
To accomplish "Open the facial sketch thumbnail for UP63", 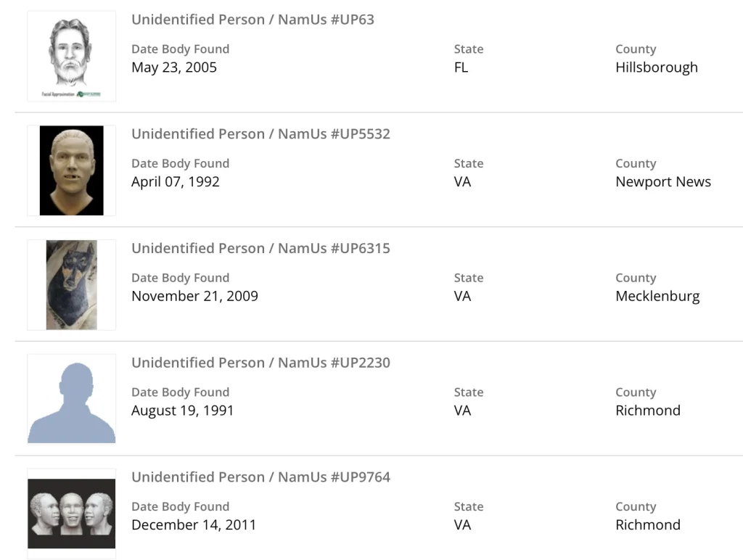I will click(x=71, y=51).
